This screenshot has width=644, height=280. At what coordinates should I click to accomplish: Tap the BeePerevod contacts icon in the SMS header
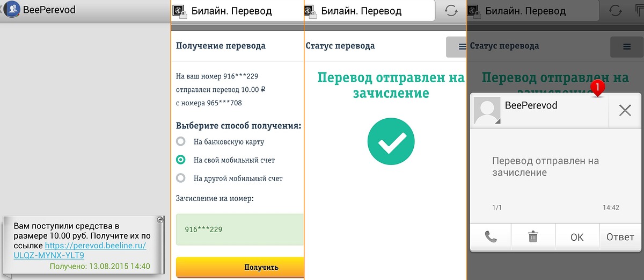[12, 10]
